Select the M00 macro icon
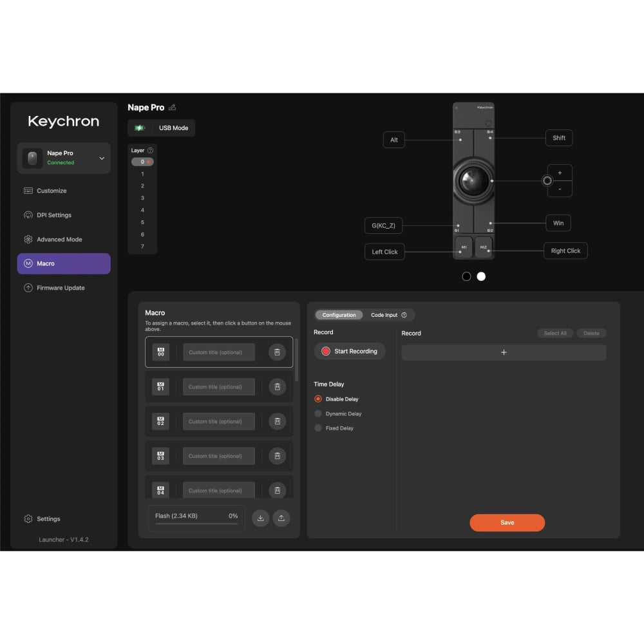Screen dimensions: 644x644 pyautogui.click(x=160, y=352)
